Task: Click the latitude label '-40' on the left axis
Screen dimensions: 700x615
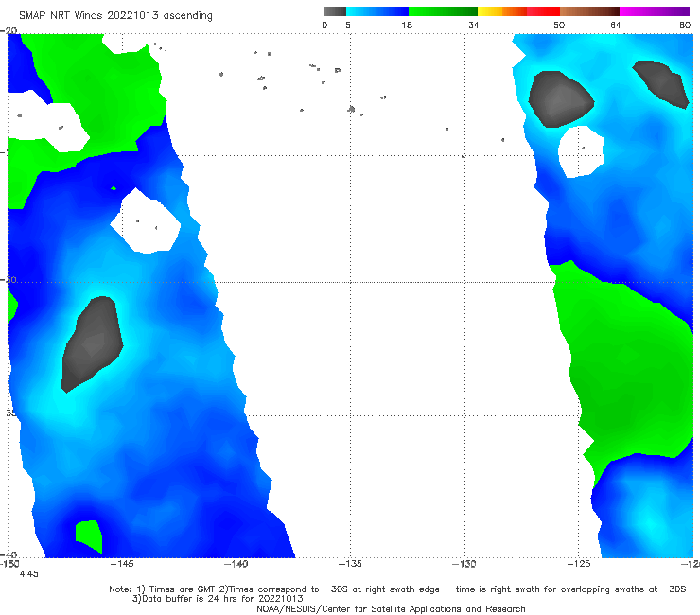Action: pyautogui.click(x=9, y=554)
